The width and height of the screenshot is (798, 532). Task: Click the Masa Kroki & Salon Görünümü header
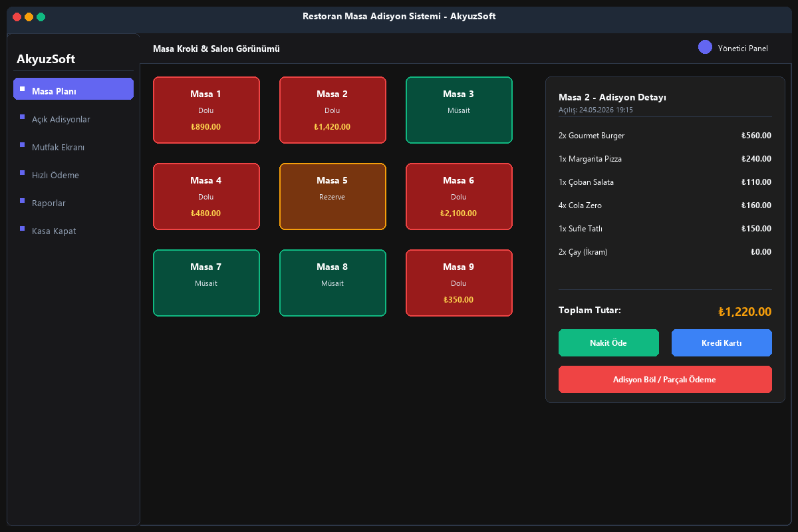point(216,49)
